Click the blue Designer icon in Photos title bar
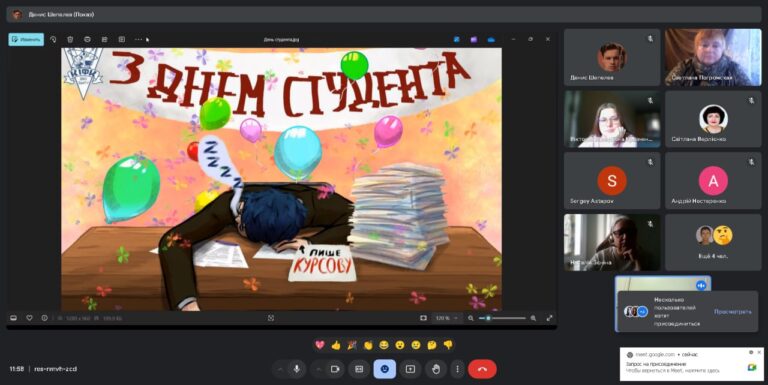This screenshot has width=768, height=385. [456, 39]
